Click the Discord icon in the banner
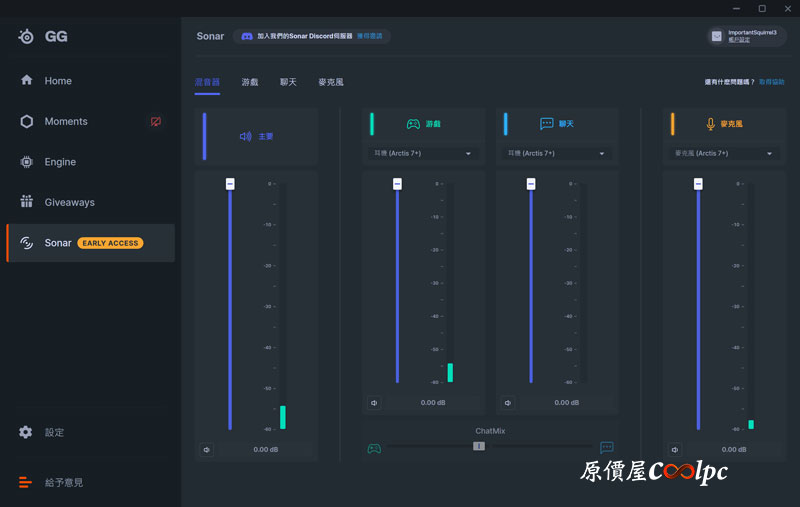800x507 pixels. click(247, 36)
